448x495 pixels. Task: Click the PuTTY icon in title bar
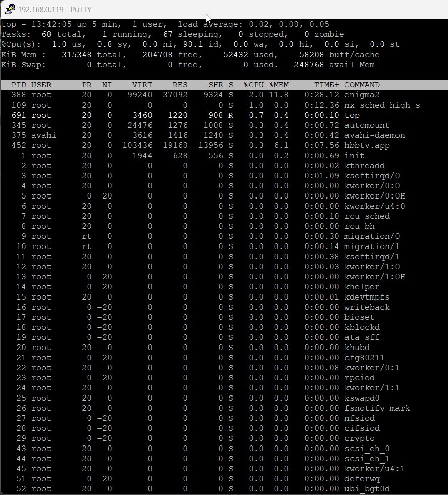[x=9, y=9]
